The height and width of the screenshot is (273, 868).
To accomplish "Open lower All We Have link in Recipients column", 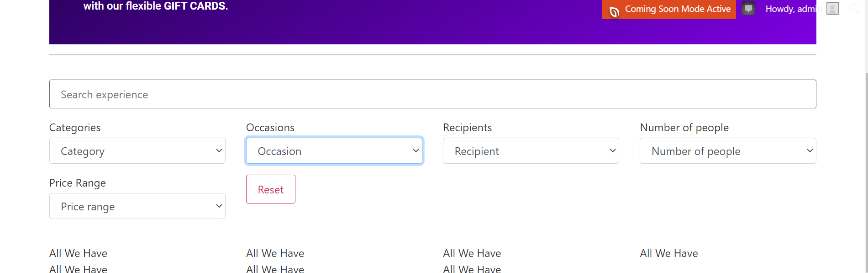I will [472, 269].
